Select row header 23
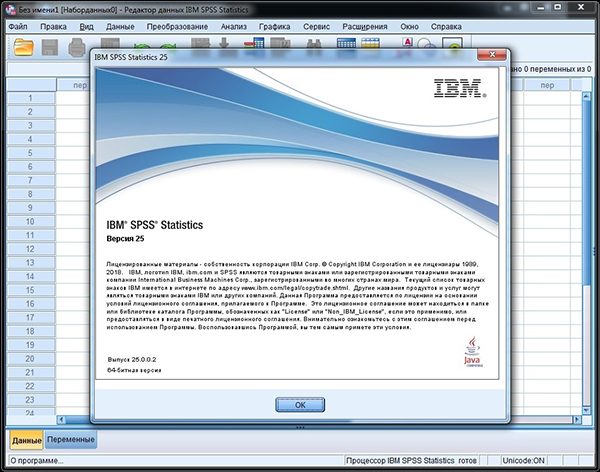Image resolution: width=600 pixels, height=472 pixels. click(x=31, y=400)
